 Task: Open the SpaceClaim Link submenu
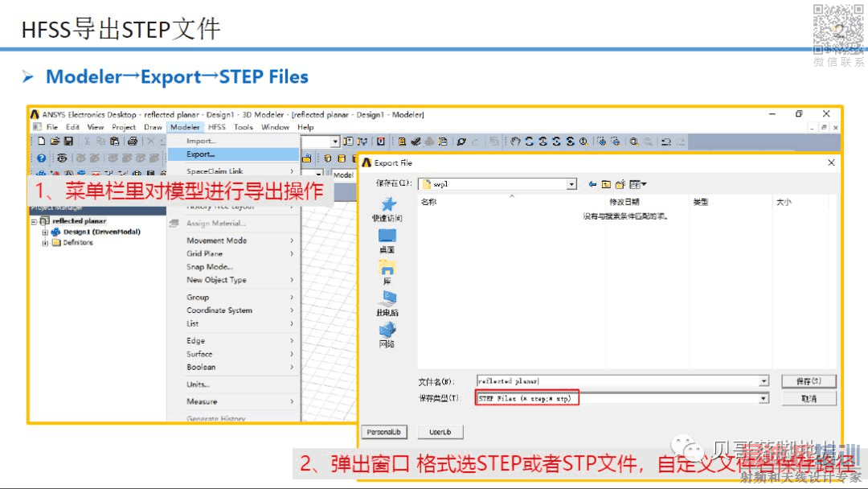(233, 171)
